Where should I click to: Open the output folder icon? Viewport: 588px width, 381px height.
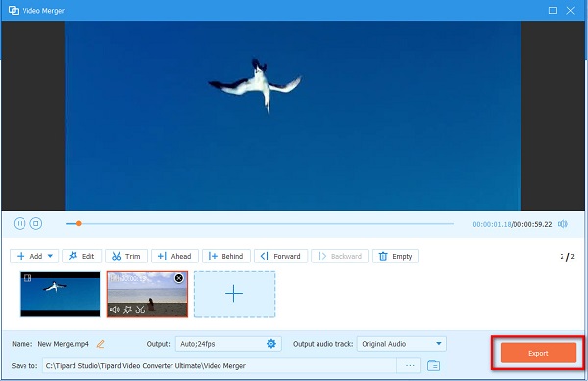tap(433, 365)
